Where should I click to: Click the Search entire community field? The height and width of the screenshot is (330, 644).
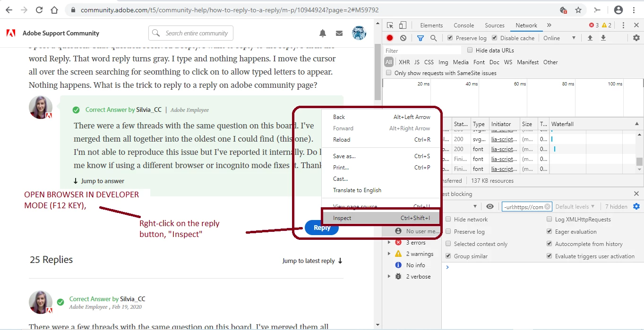191,33
